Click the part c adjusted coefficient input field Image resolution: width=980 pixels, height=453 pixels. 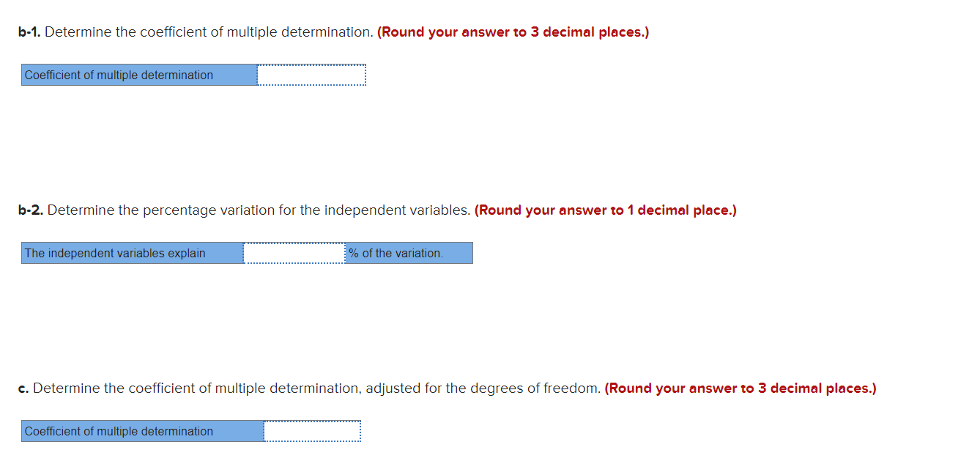point(311,431)
